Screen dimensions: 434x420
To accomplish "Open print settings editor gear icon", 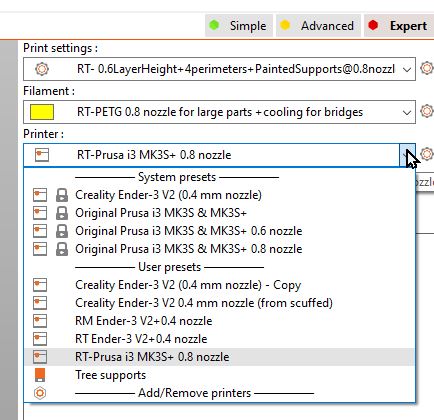I will pos(426,68).
